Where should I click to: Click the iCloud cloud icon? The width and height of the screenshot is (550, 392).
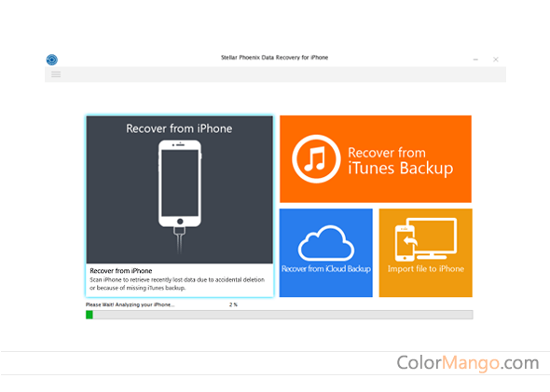[x=326, y=243]
